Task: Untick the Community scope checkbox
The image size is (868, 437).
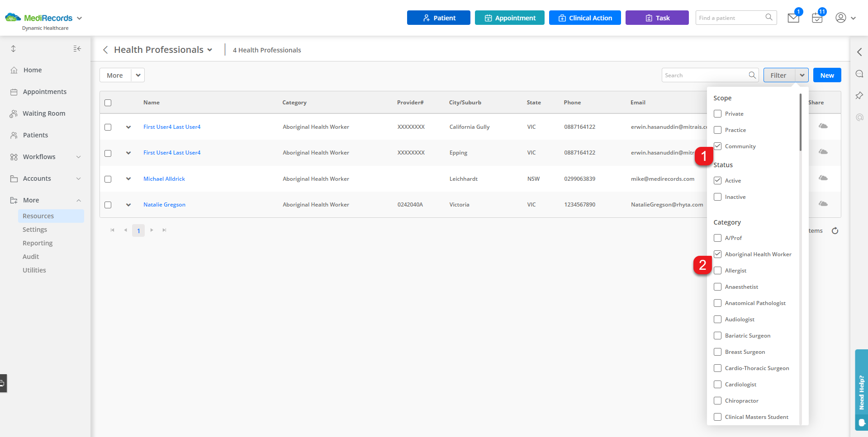Action: point(717,146)
